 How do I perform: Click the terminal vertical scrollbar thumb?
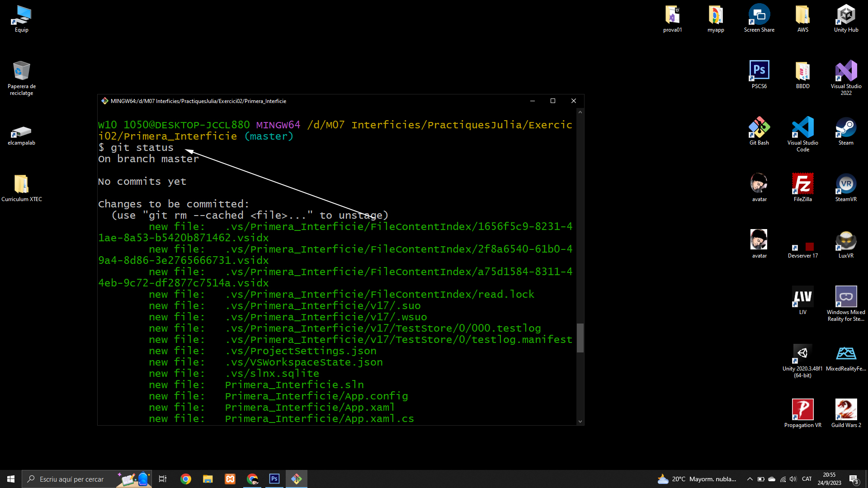coord(580,338)
